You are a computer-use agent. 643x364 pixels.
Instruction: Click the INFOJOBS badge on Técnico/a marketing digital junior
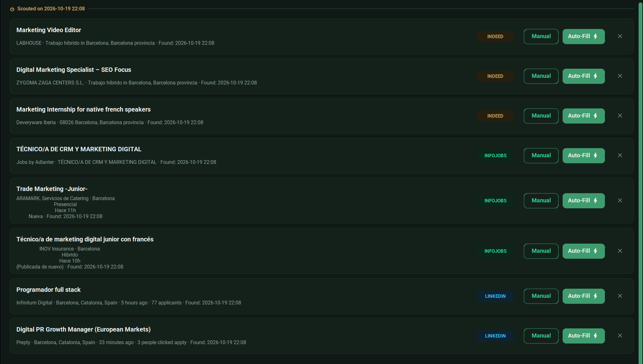coord(495,251)
